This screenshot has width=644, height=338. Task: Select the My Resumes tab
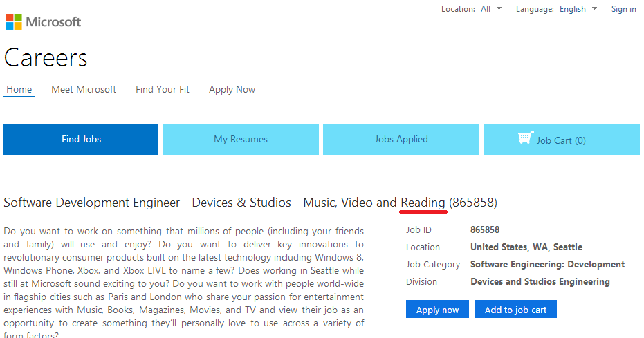point(241,140)
